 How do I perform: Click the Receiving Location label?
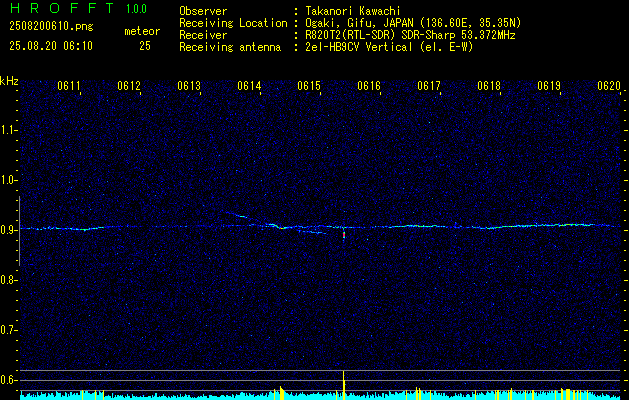click(x=233, y=23)
